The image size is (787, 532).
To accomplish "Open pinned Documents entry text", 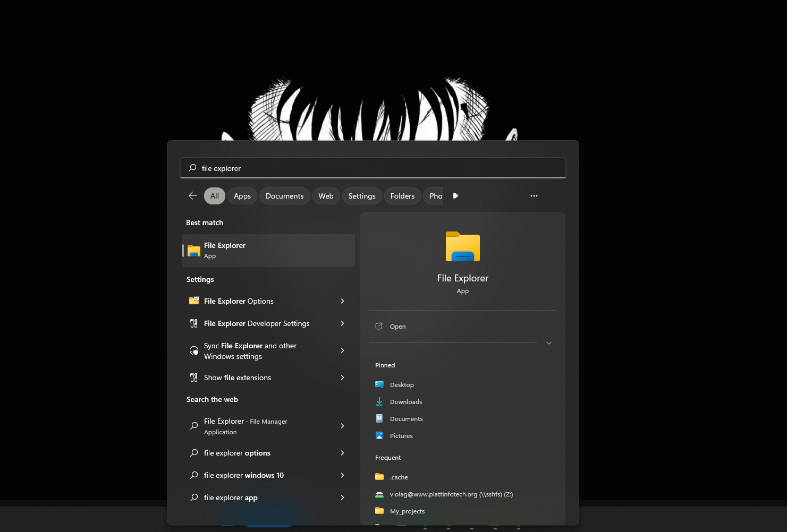I will pyautogui.click(x=407, y=419).
